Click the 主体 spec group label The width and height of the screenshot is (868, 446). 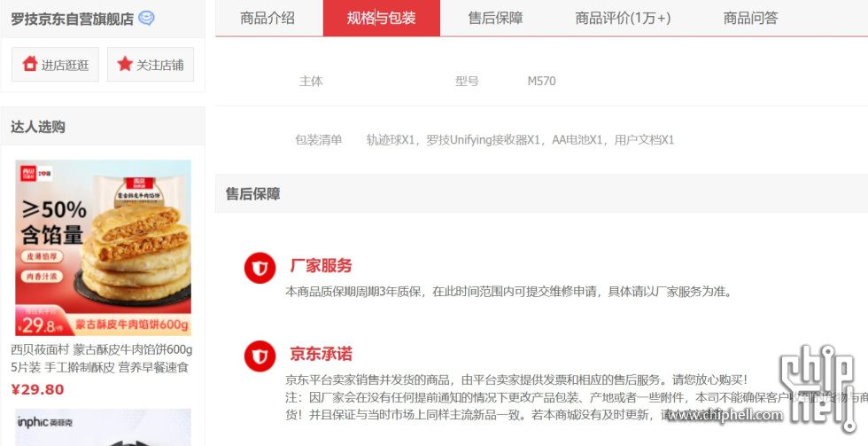tap(311, 81)
